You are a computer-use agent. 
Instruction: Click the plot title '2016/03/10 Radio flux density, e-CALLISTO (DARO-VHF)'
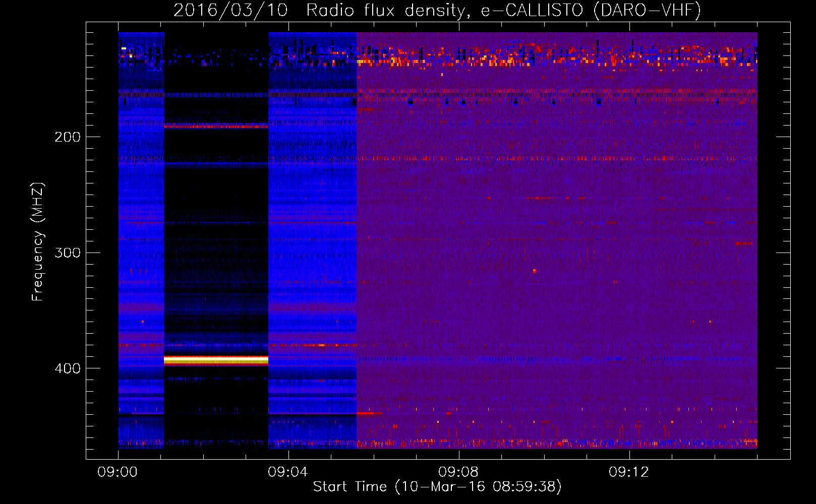pyautogui.click(x=437, y=10)
